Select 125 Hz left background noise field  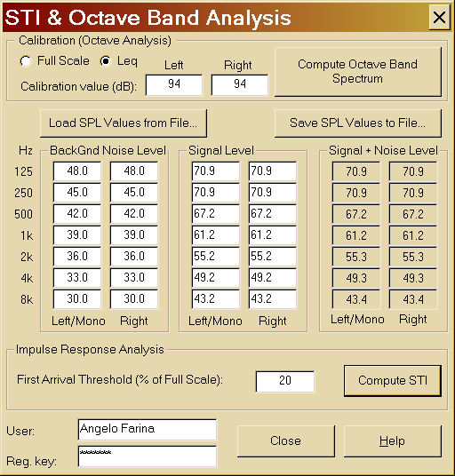[x=76, y=171]
